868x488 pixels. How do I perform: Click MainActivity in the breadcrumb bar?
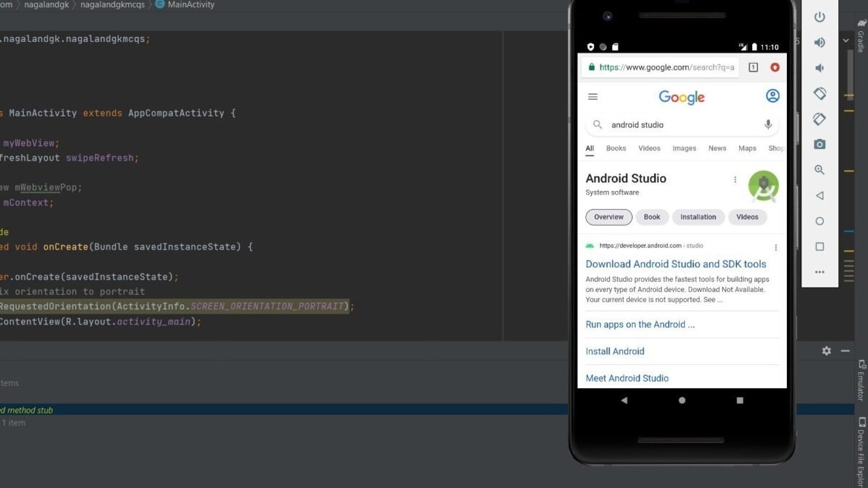(191, 4)
